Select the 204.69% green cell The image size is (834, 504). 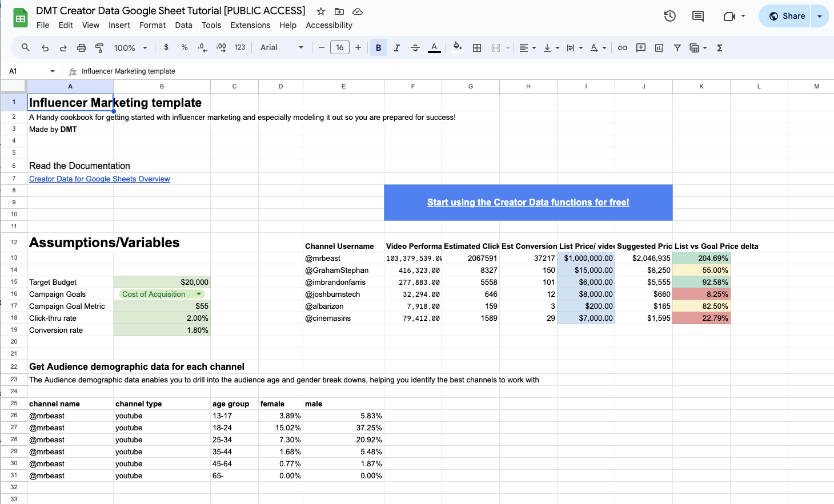[x=701, y=258]
